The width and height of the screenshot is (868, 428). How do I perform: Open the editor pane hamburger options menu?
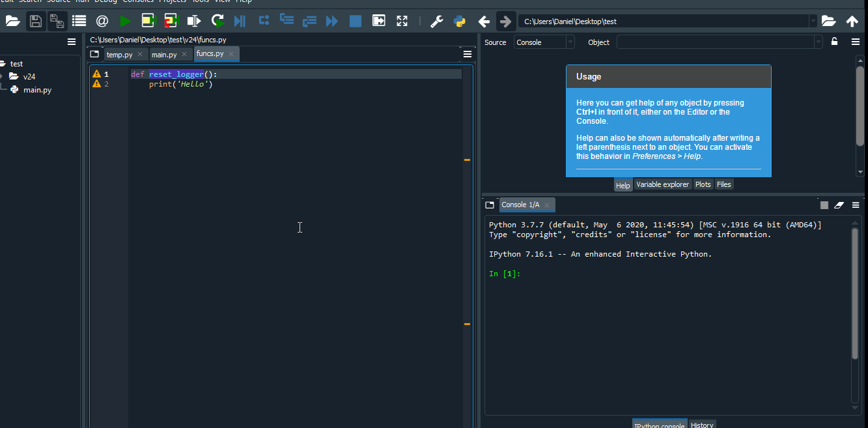[468, 54]
